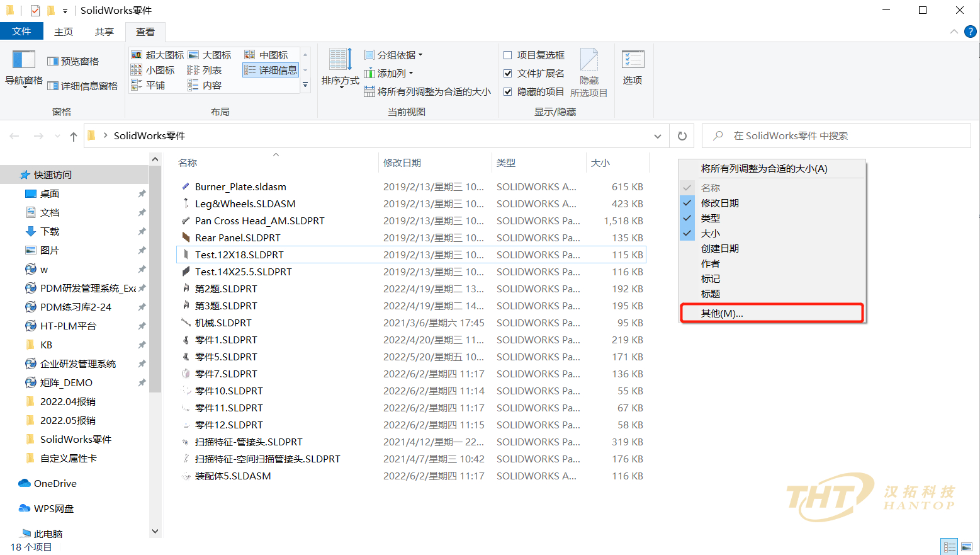This screenshot has width=980, height=555.
Task: Enable 标记 column in context menu
Action: point(772,278)
